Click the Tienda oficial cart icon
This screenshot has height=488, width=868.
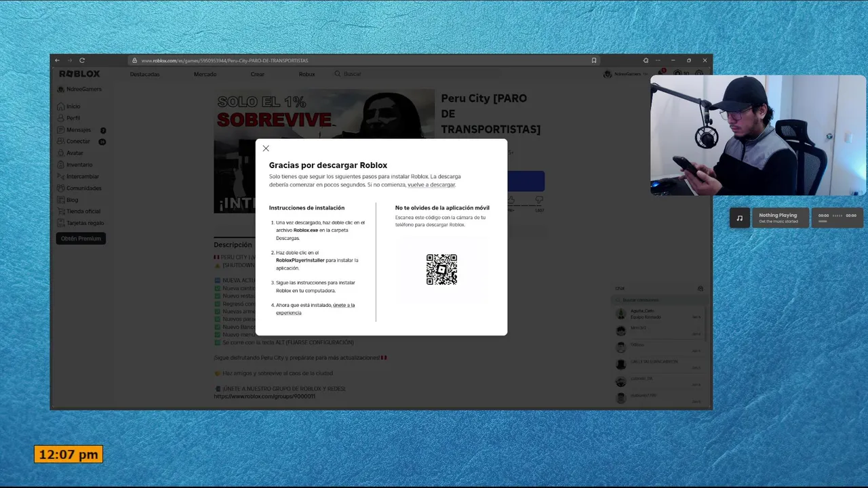click(x=61, y=211)
